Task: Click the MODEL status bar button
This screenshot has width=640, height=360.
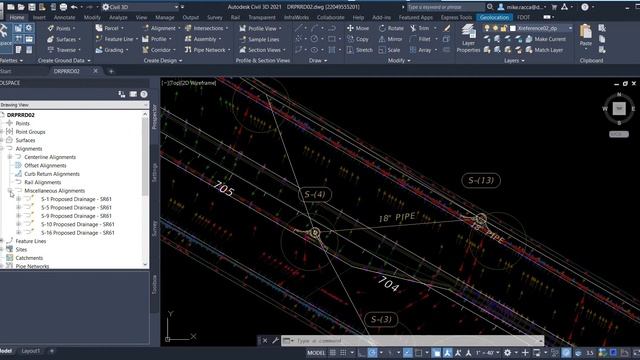Action: tap(316, 353)
